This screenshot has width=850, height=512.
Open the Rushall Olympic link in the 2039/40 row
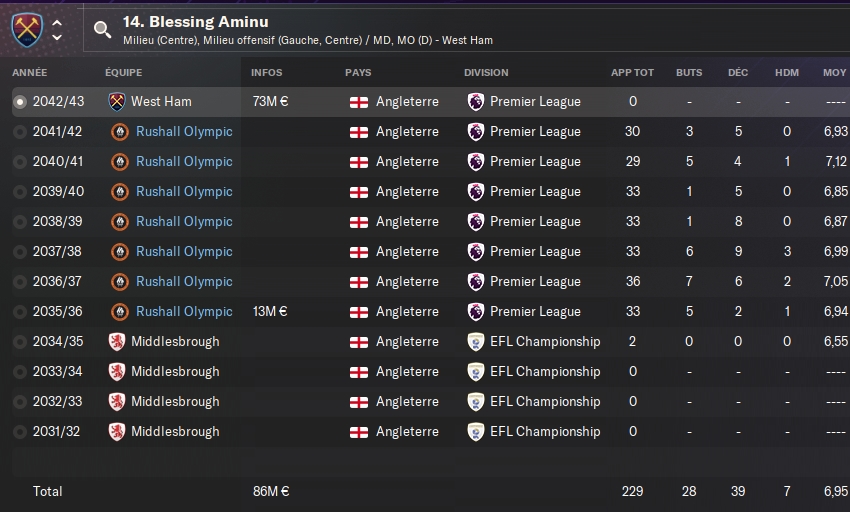coord(184,191)
